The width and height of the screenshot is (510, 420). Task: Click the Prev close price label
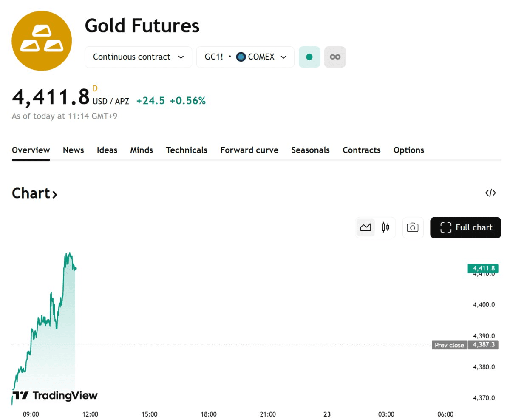449,345
